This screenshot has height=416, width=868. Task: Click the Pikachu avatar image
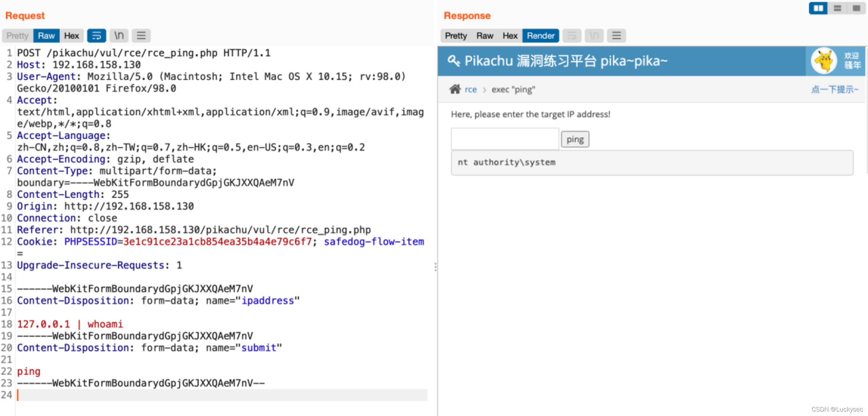824,61
